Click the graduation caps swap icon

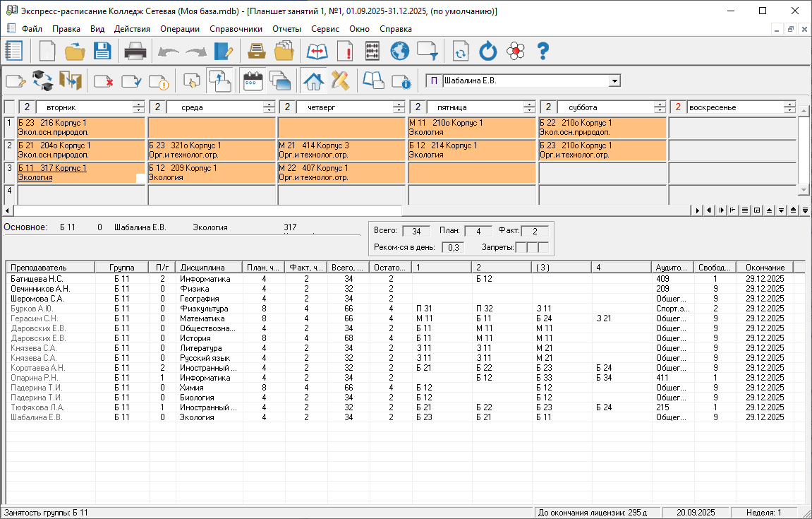click(x=43, y=80)
